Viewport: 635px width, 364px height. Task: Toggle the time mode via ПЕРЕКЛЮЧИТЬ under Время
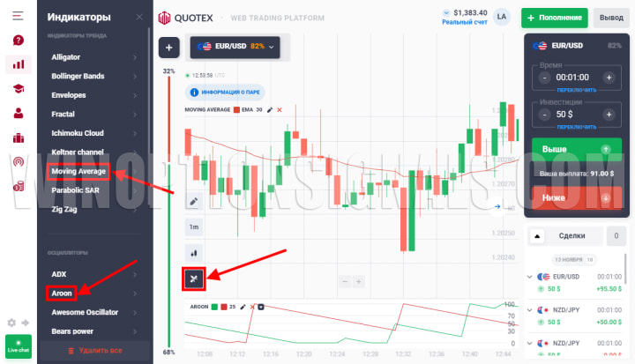[576, 90]
